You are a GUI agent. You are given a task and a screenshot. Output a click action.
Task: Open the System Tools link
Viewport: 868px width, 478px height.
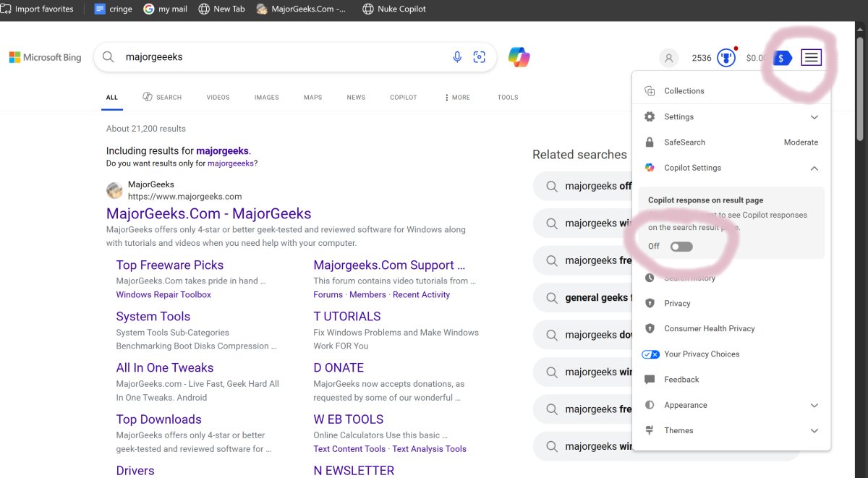[x=153, y=317]
